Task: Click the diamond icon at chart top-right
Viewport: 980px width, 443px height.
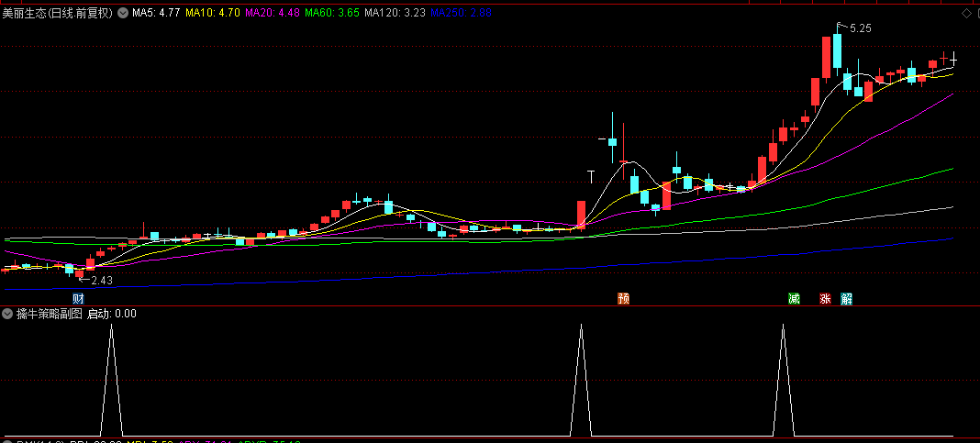Action: (965, 13)
